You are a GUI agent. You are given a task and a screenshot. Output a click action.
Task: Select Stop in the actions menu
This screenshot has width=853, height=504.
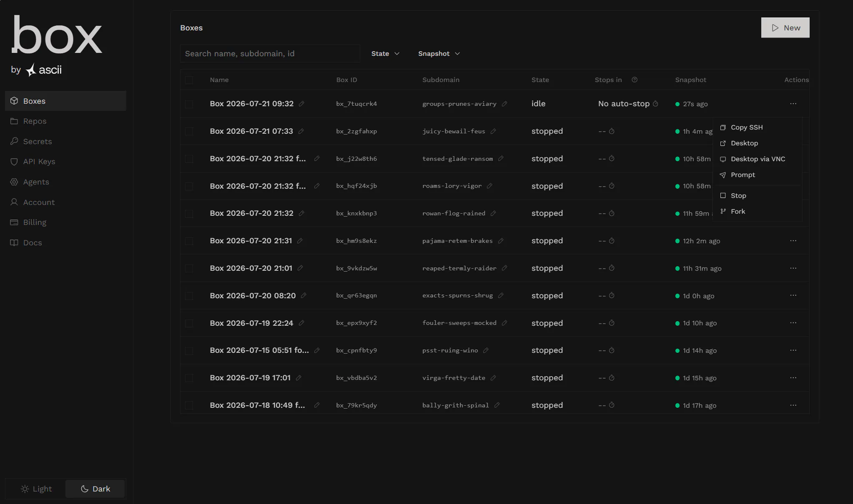pyautogui.click(x=758, y=196)
